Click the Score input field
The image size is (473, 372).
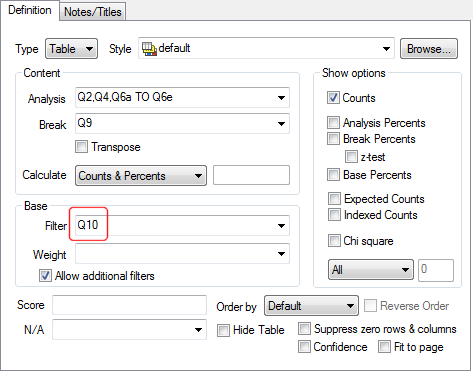(x=129, y=305)
